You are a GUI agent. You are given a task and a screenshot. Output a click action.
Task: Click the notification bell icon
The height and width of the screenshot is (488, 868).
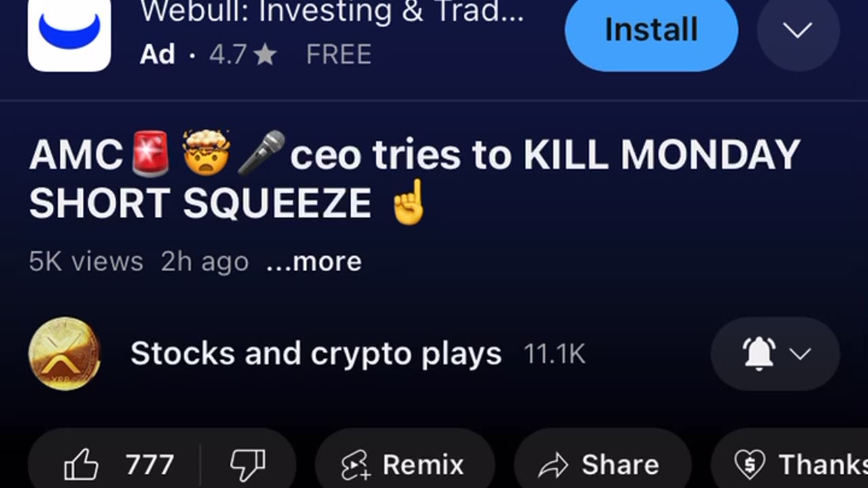tap(759, 354)
